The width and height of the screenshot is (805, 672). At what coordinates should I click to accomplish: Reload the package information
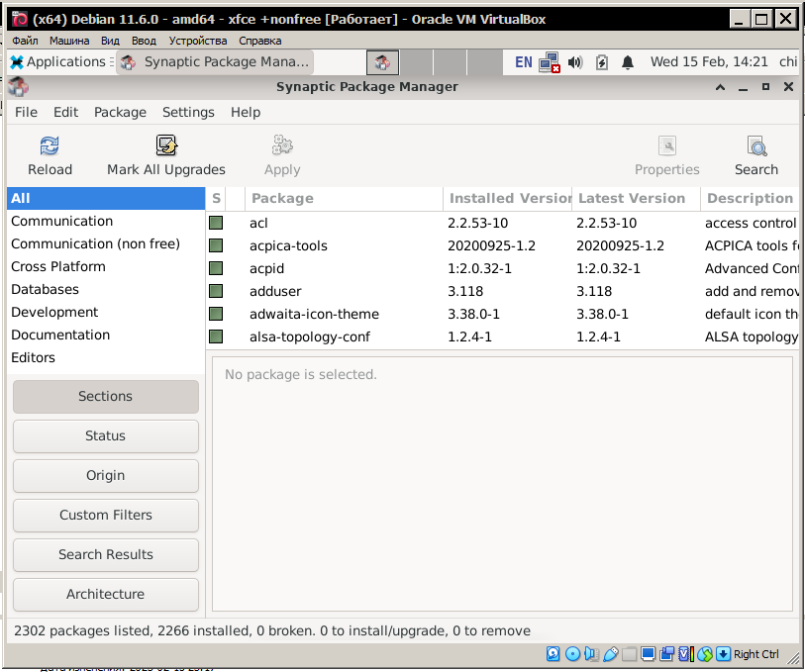click(x=50, y=156)
